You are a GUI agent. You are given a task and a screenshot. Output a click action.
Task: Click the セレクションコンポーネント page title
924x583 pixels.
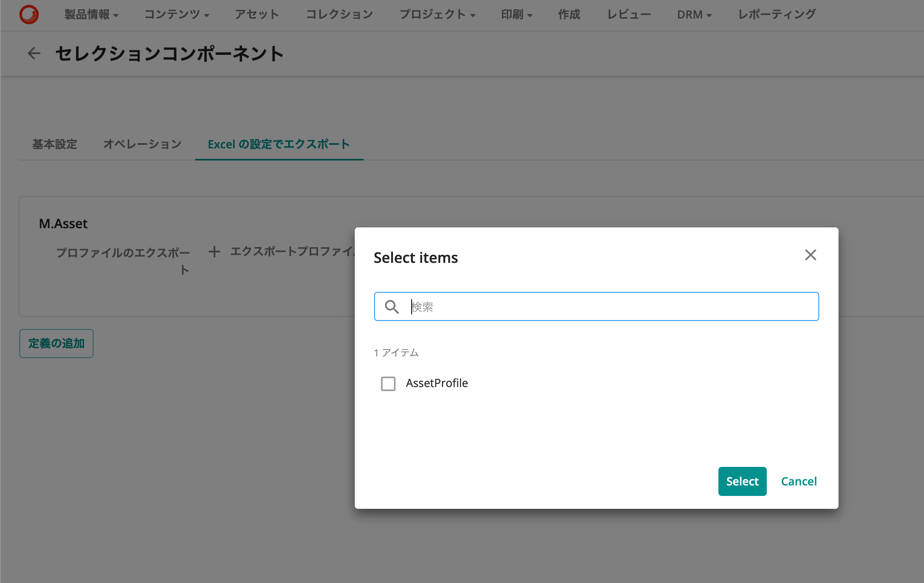[x=169, y=53]
